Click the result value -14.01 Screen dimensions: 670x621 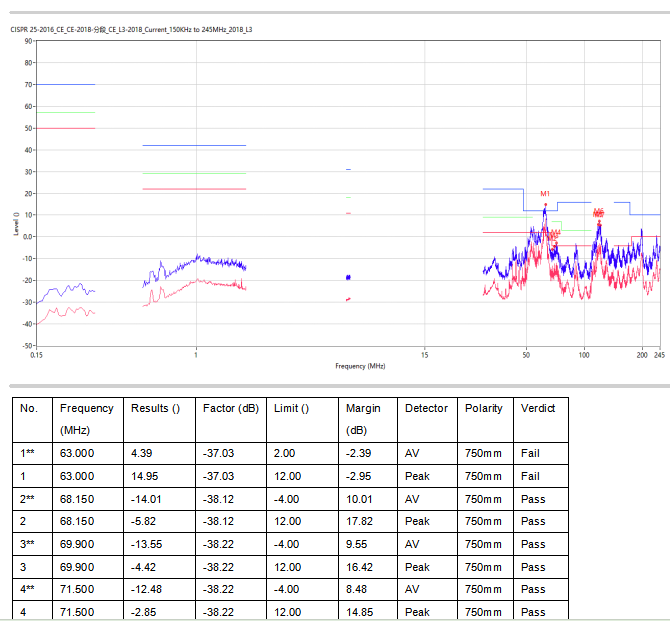(146, 499)
